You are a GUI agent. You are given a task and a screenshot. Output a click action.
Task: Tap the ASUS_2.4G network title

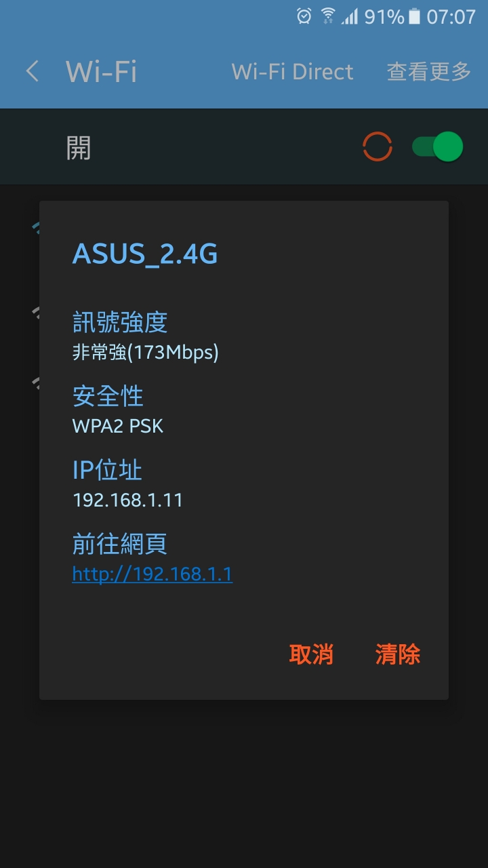145,254
